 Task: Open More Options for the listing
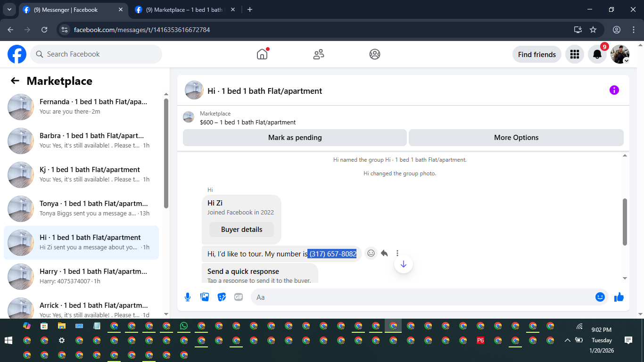point(516,138)
